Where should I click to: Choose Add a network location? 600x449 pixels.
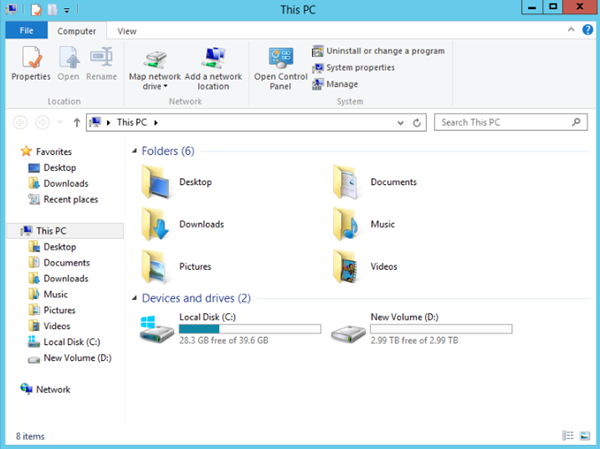coord(213,68)
